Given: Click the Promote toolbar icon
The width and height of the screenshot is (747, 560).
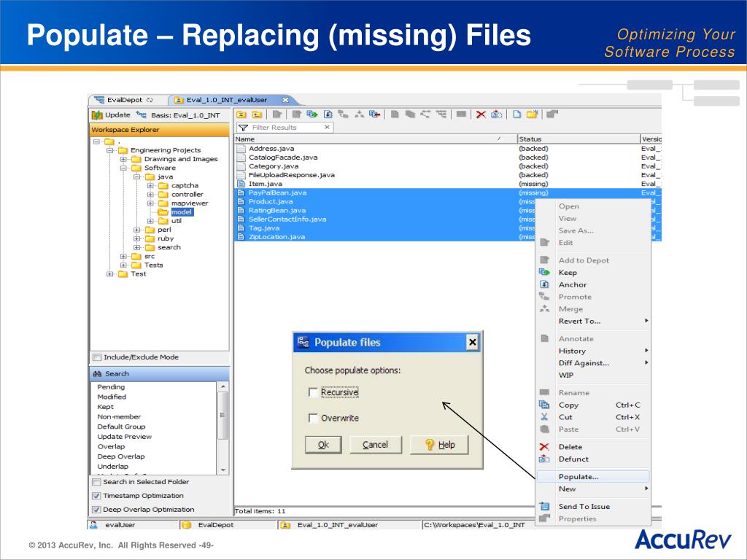Looking at the screenshot, I should coord(343,114).
